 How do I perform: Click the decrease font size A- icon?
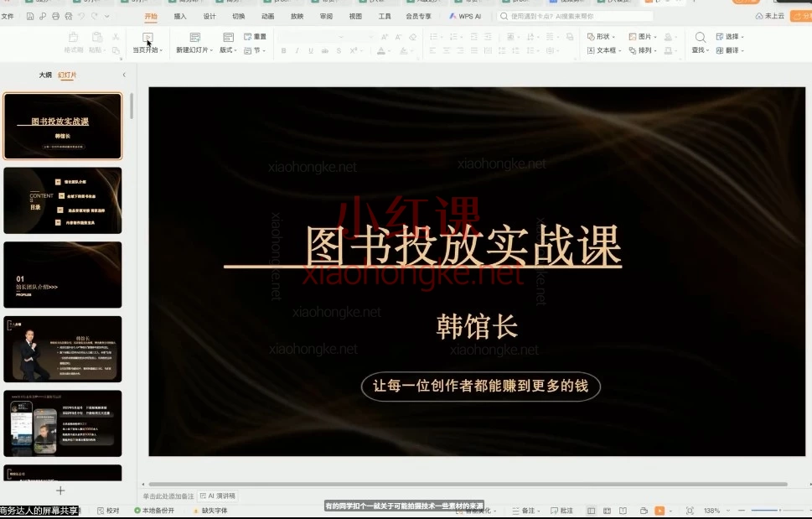398,37
